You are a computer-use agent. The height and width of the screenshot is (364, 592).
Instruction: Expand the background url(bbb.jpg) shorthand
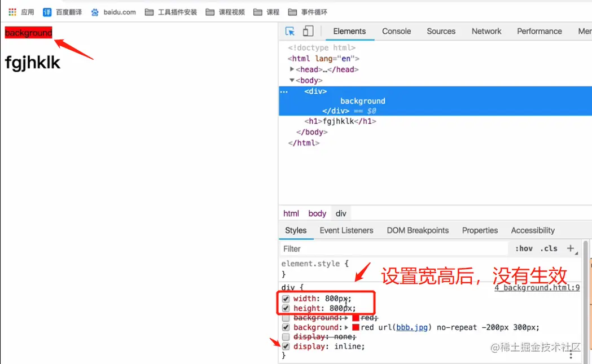[x=346, y=327]
